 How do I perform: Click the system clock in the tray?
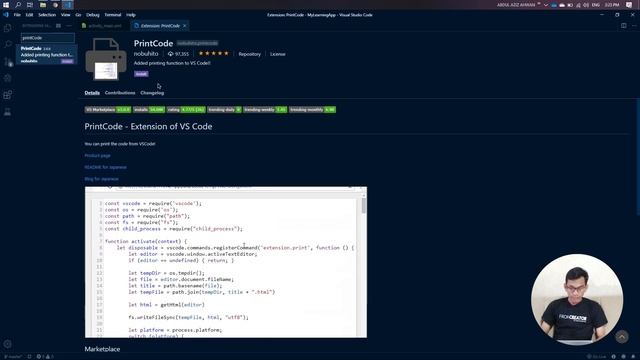611,5
